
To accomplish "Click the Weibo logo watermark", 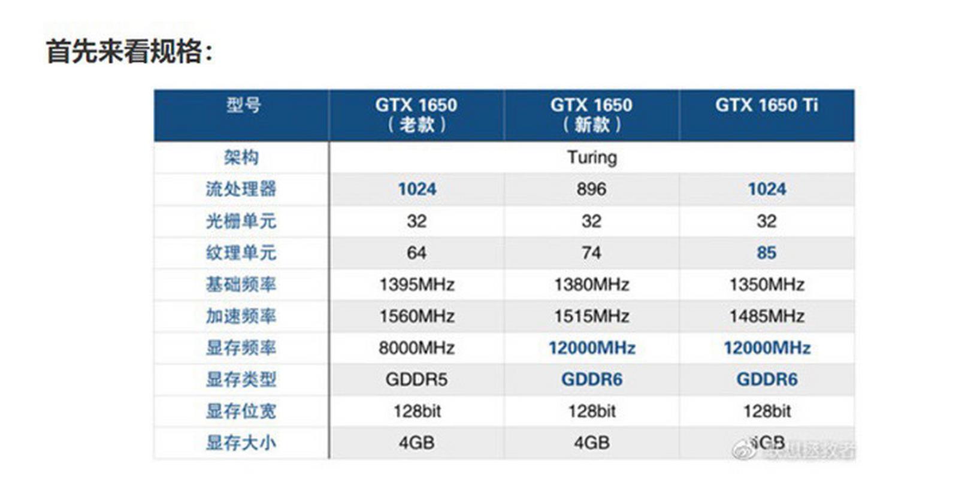I will pos(745,448).
